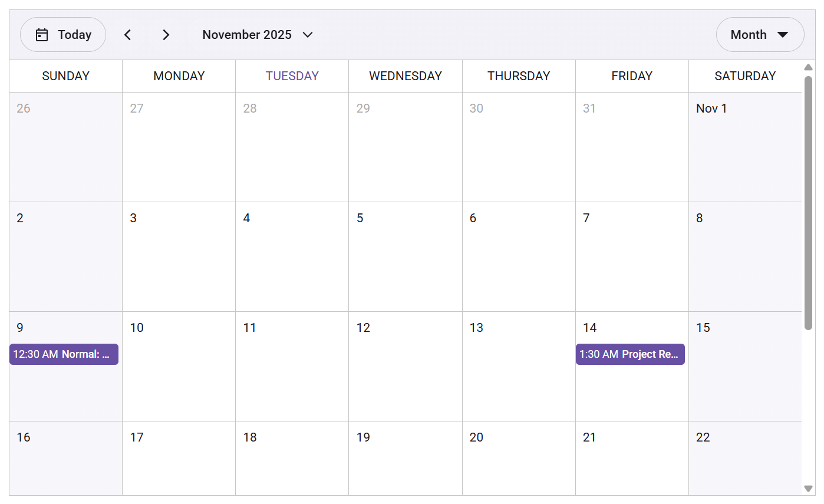Open the 1:30 AM Project Review event

630,354
